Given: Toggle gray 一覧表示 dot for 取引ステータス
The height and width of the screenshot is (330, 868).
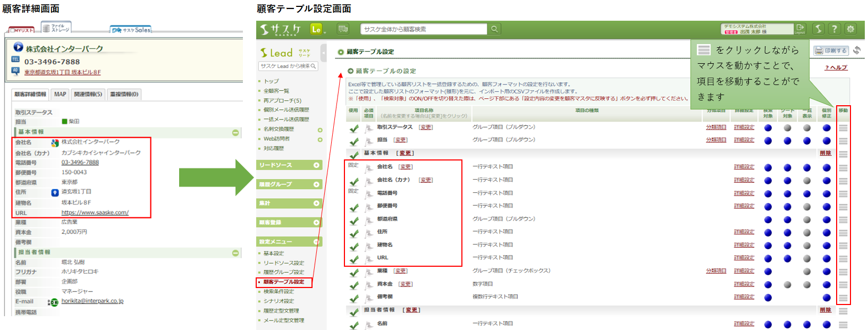Looking at the screenshot, I should [x=807, y=128].
